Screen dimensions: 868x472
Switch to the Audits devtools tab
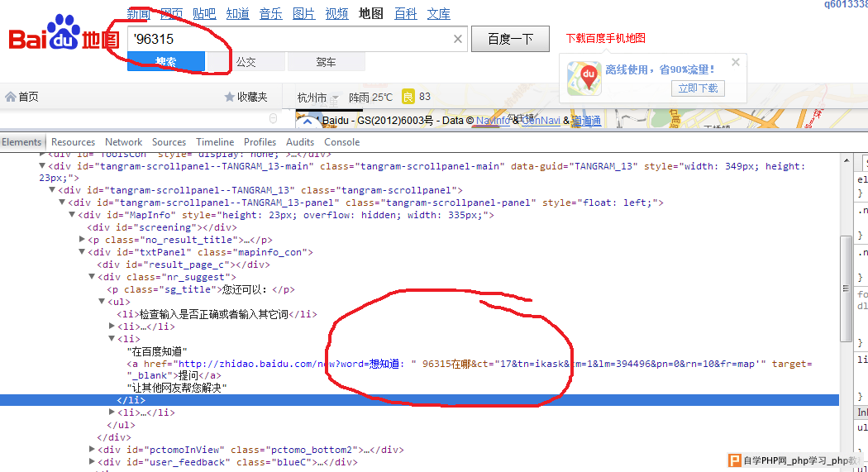(x=300, y=142)
